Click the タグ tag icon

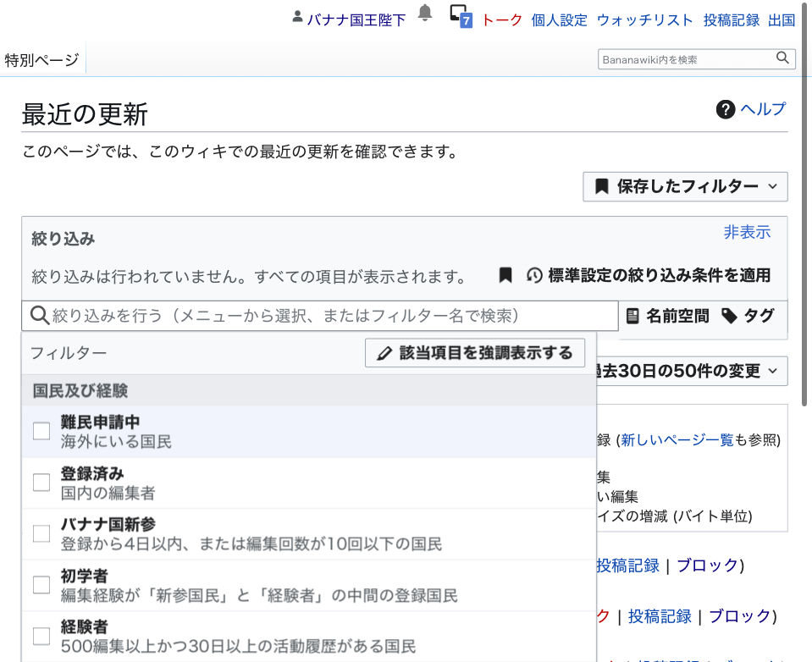click(x=729, y=316)
